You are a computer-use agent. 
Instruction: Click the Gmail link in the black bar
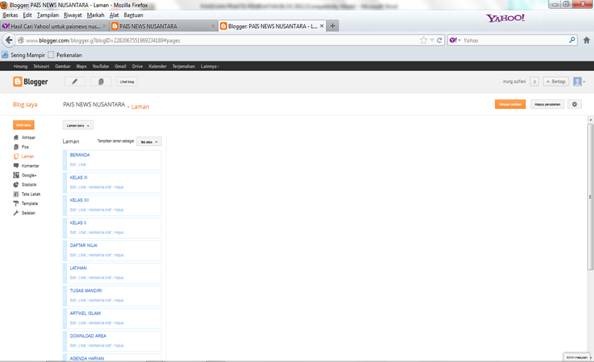click(120, 66)
